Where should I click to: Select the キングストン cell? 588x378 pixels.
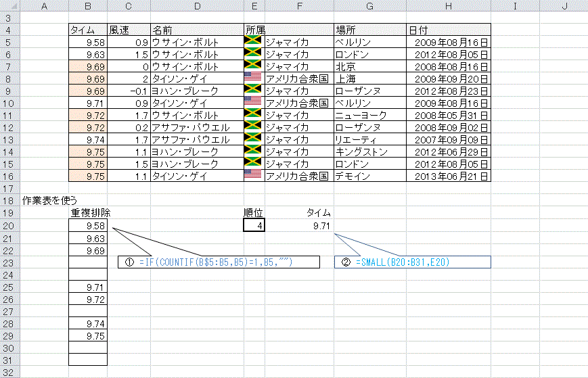[369, 151]
